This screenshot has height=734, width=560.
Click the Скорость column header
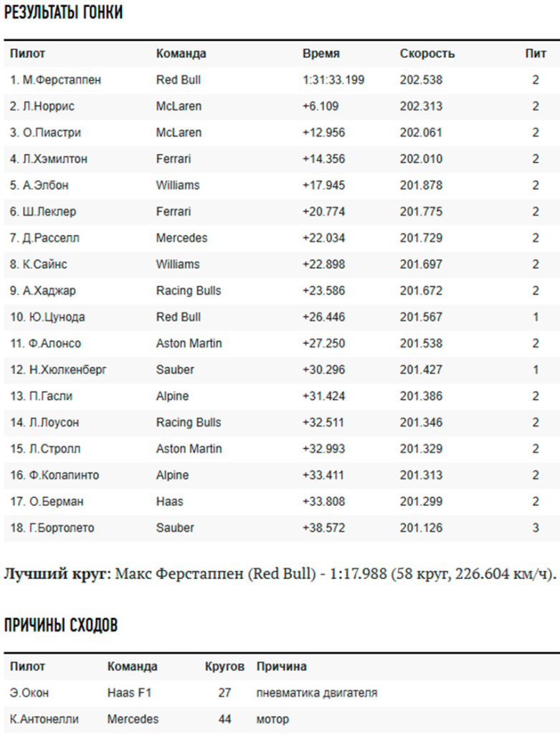tap(427, 53)
